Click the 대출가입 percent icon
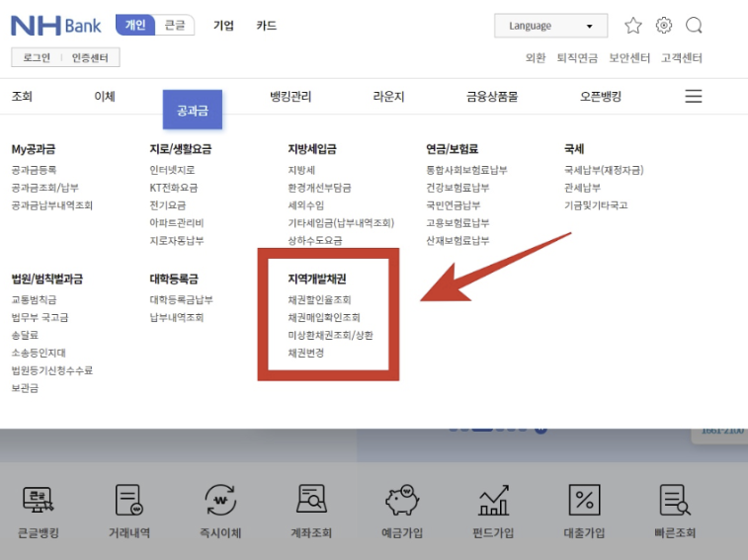The width and height of the screenshot is (748, 560). point(584,500)
